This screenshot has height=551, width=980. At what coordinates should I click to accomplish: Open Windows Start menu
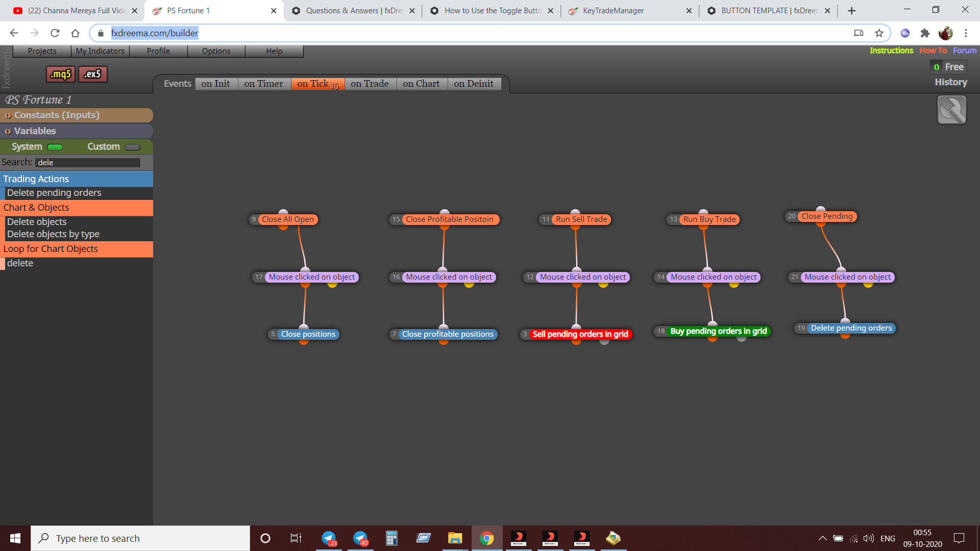point(15,538)
